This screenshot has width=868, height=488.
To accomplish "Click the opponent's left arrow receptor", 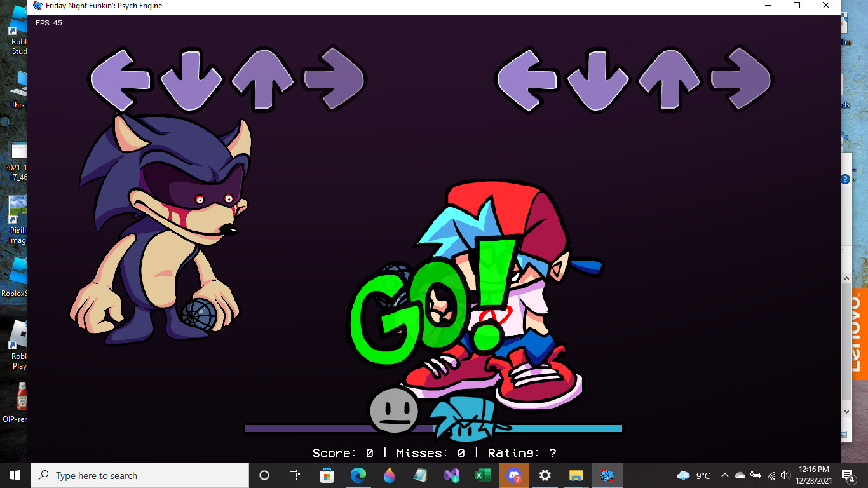I will click(121, 80).
